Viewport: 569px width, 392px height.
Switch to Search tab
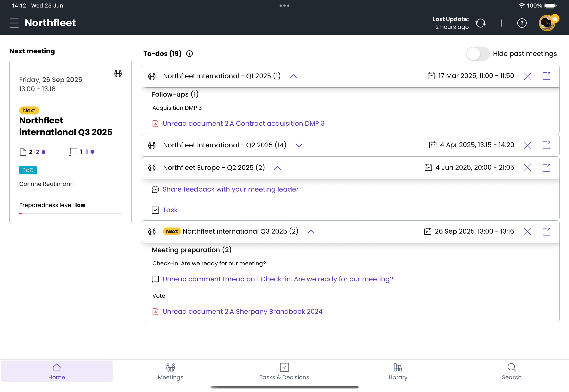pos(512,371)
